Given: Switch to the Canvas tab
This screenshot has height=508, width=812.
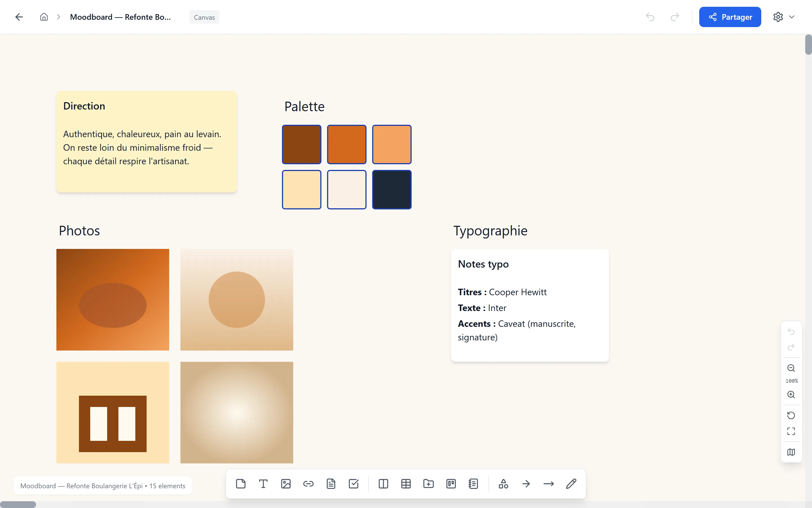Looking at the screenshot, I should point(204,17).
